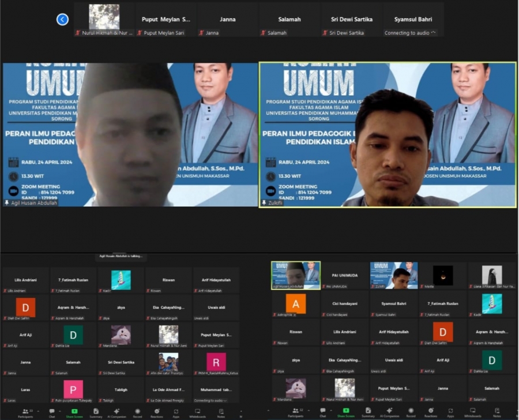This screenshot has width=519, height=420.
Task: Open Whiteboards in the left Zoom window
Action: [x=198, y=412]
